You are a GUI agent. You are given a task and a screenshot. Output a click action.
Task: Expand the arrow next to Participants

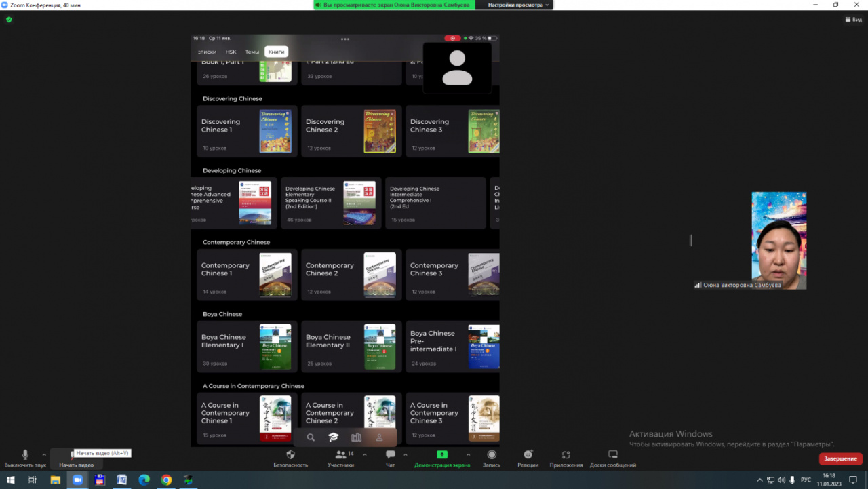[x=365, y=454]
